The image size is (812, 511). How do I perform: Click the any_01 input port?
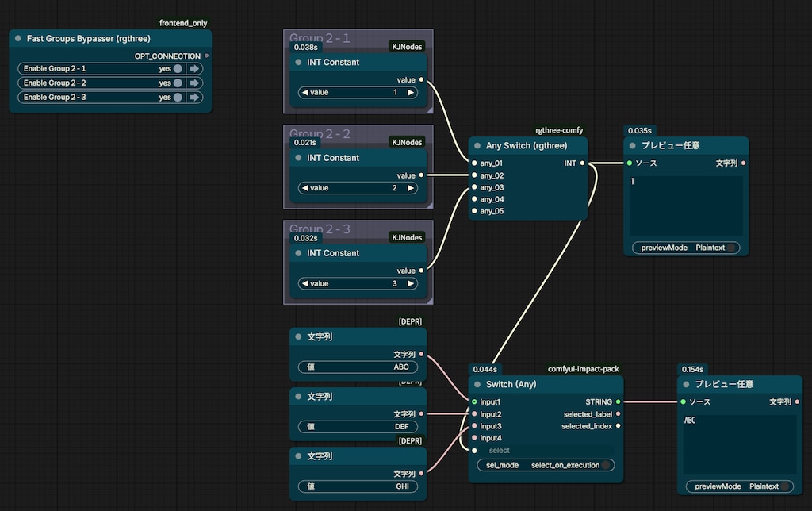(x=474, y=163)
